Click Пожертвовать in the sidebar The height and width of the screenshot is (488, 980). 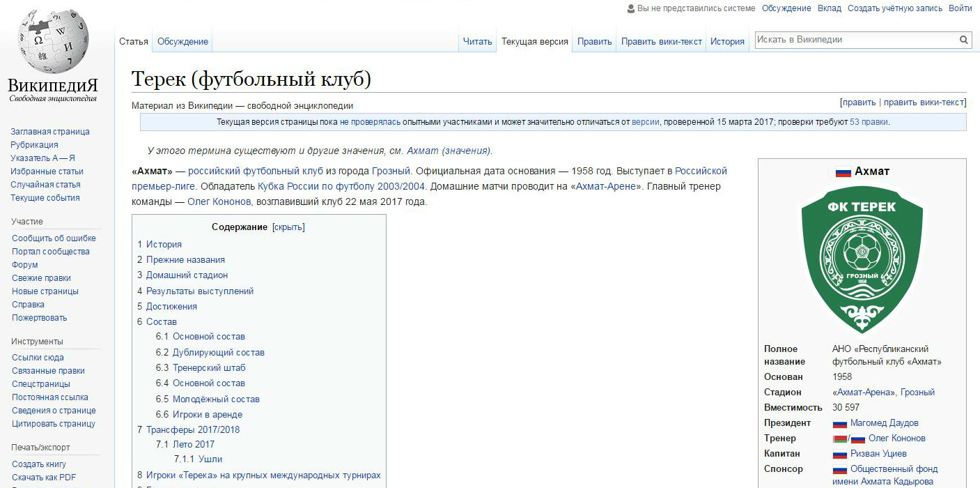click(x=40, y=318)
